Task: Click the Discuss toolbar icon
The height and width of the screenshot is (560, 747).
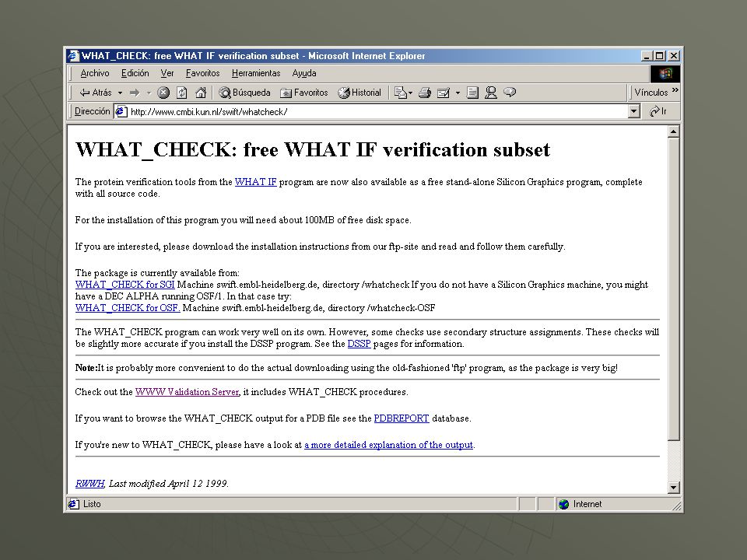Action: coord(472,93)
